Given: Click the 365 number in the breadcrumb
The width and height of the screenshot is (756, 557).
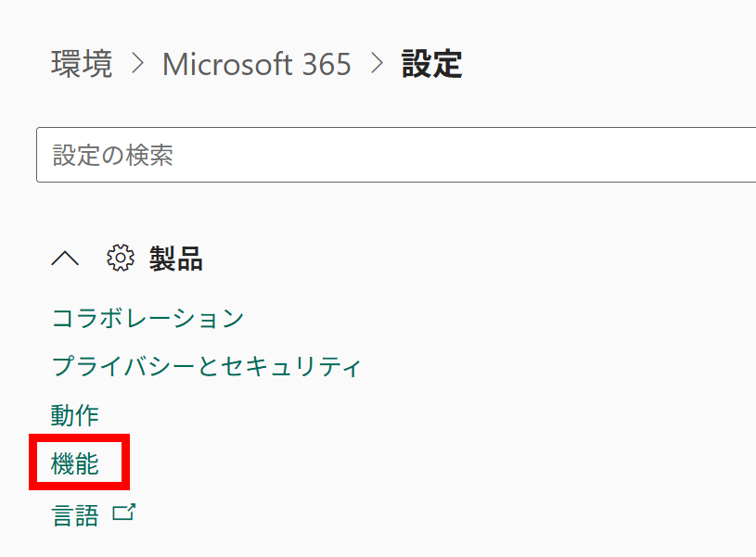Looking at the screenshot, I should pos(327,64).
